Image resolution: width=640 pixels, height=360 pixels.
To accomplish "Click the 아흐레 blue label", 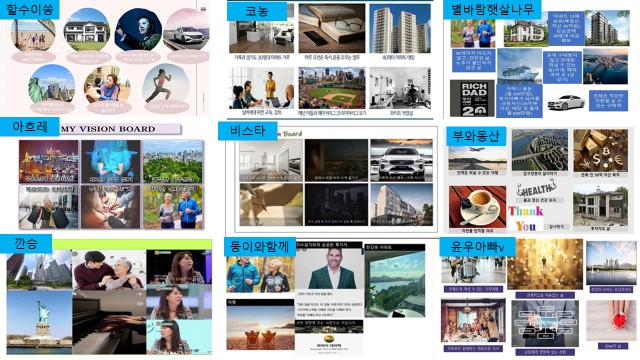I will pos(30,127).
